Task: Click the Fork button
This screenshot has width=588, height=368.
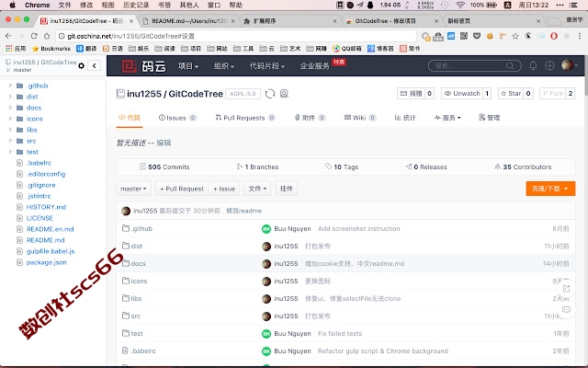Action: 553,94
